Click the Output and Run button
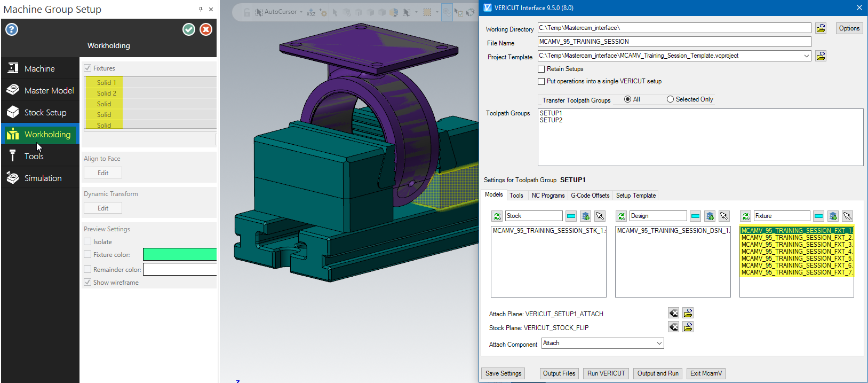The width and height of the screenshot is (868, 383). click(658, 373)
